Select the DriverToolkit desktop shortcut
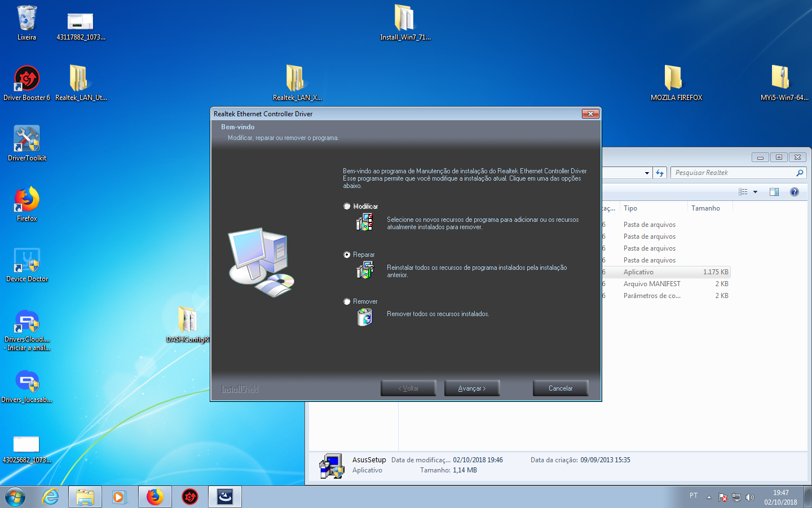812x508 pixels. [27, 143]
